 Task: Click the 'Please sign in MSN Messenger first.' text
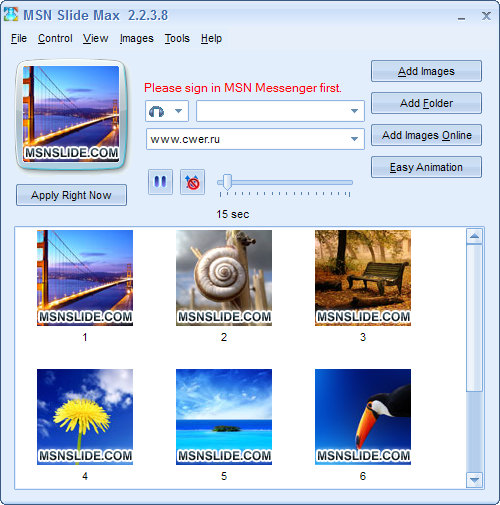(x=243, y=88)
